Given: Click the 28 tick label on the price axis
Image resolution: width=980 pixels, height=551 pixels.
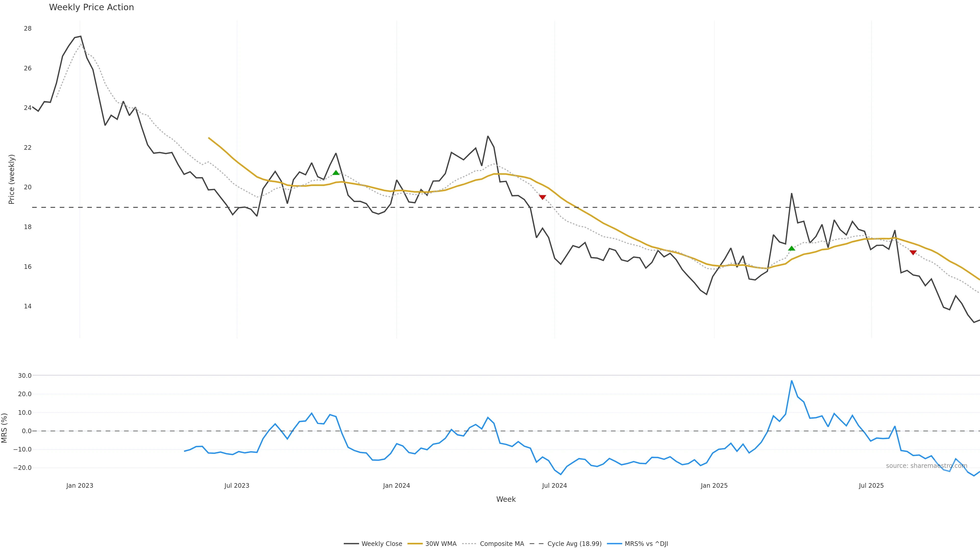Looking at the screenshot, I should tap(28, 29).
